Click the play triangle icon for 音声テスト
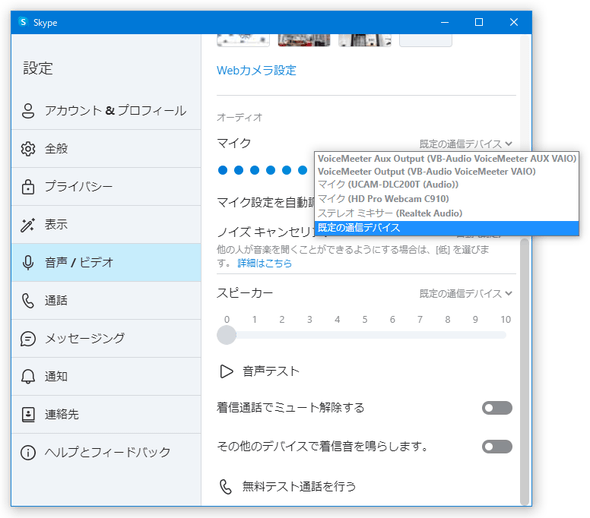Image resolution: width=590 pixels, height=518 pixels. click(226, 371)
